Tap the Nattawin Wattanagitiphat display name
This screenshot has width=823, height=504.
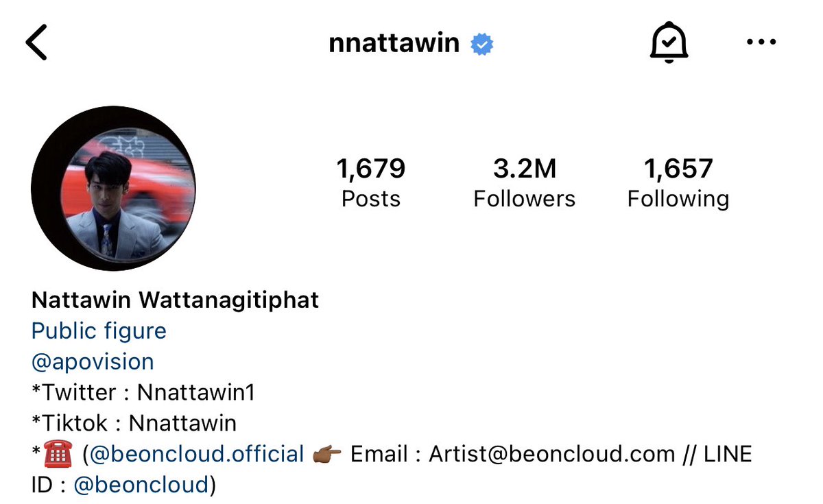[176, 300]
